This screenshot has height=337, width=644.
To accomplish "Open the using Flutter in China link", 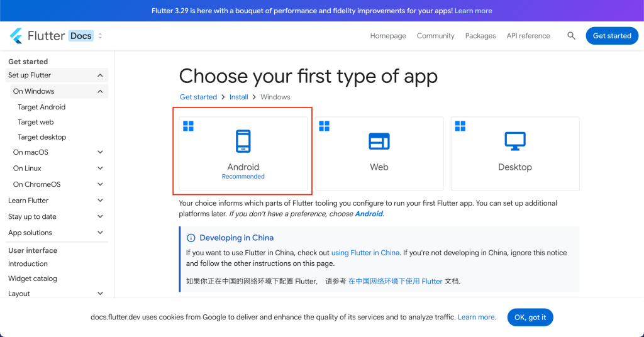I will coord(365,253).
